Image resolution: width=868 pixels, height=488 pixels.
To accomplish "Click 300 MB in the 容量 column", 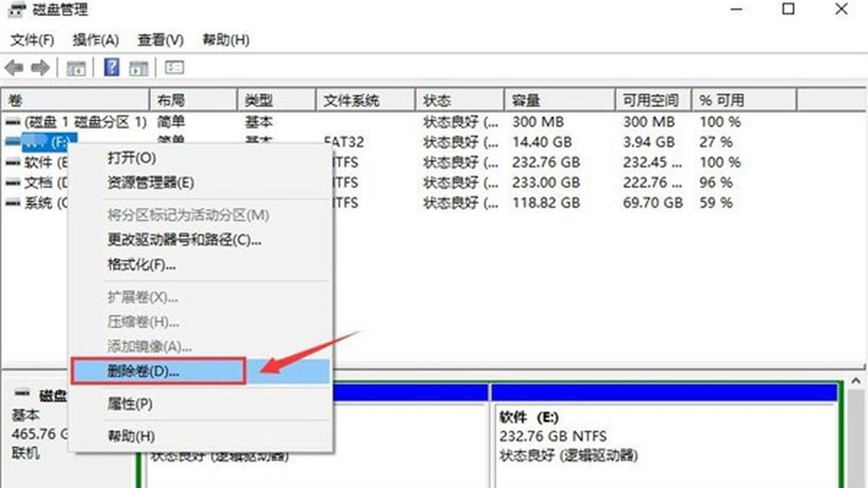I will pos(538,122).
